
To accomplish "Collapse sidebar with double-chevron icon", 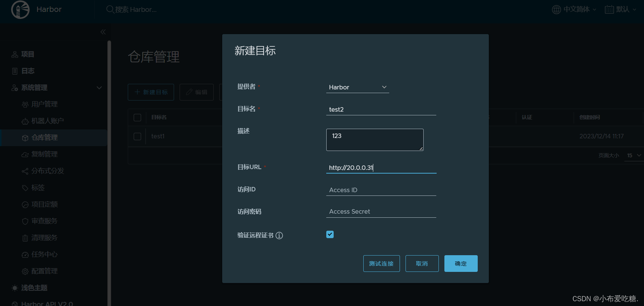I will [x=103, y=32].
